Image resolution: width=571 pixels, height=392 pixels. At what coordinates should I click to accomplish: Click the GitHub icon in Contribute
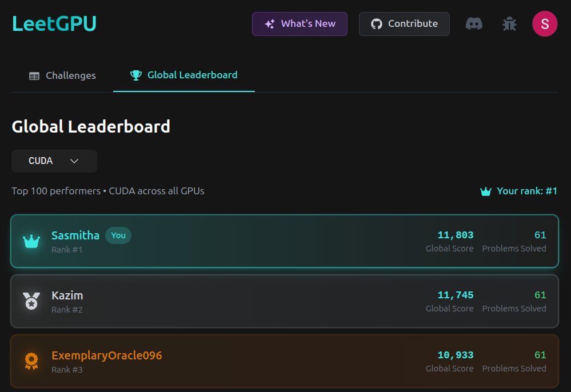377,24
